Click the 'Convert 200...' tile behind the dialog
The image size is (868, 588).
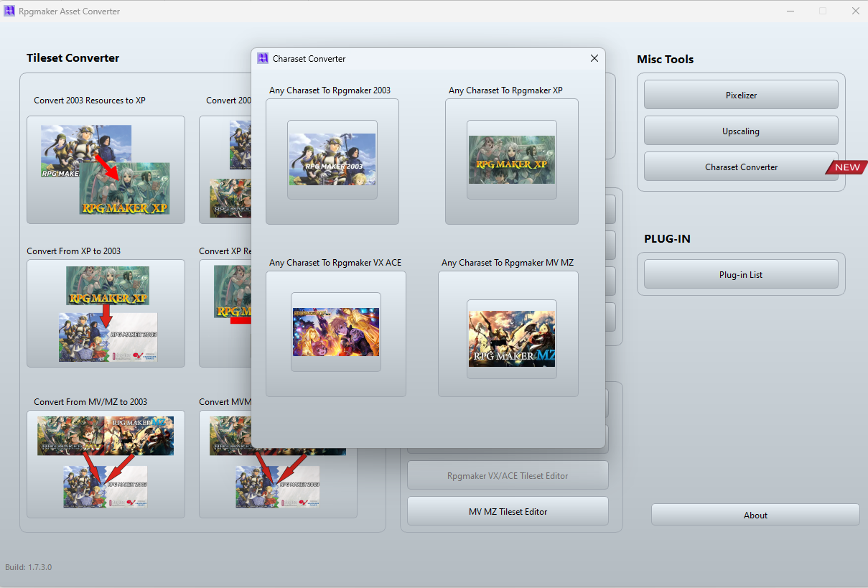[x=225, y=170]
